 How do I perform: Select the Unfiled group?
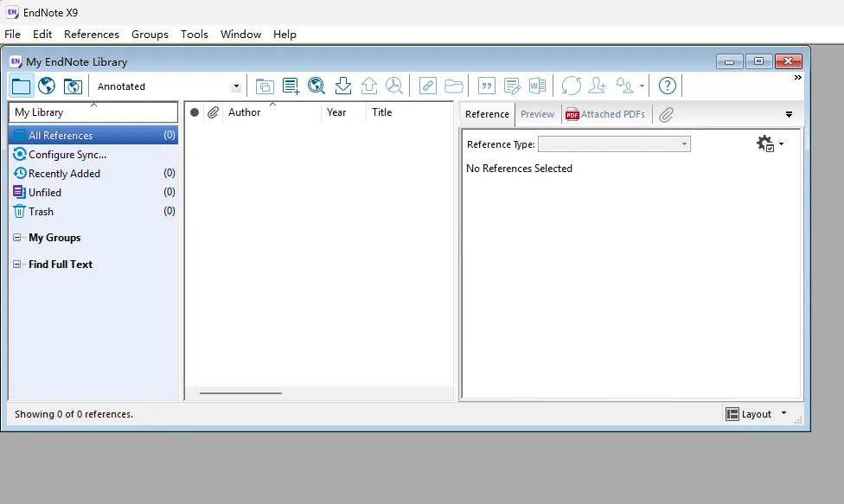coord(93,192)
